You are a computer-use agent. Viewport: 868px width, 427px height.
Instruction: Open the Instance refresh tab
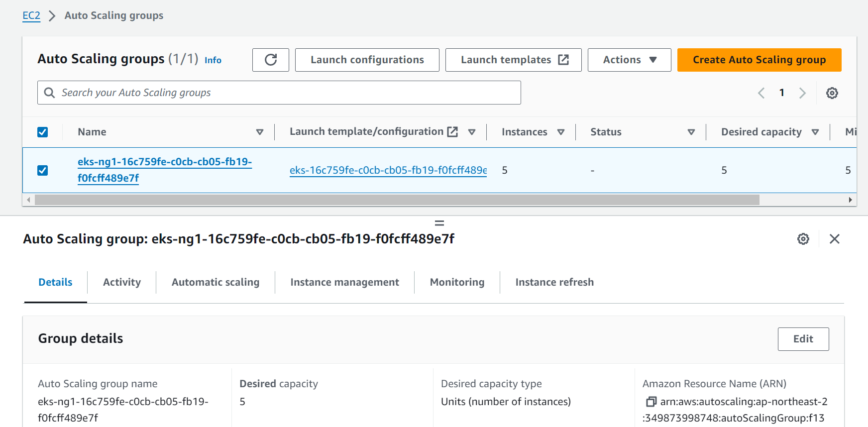(x=554, y=282)
